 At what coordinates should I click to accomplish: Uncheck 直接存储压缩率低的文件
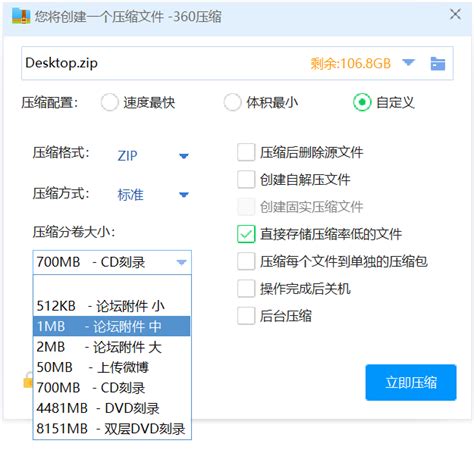[x=246, y=234]
